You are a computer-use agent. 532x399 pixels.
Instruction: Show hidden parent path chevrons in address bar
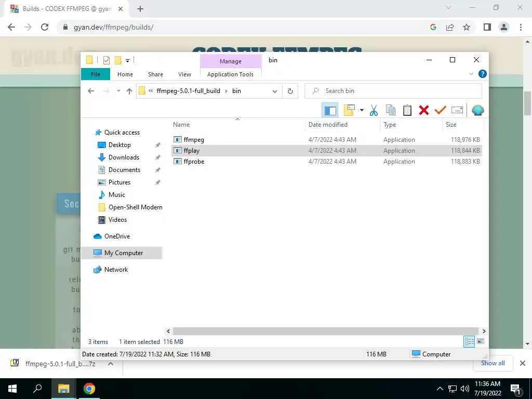point(151,91)
